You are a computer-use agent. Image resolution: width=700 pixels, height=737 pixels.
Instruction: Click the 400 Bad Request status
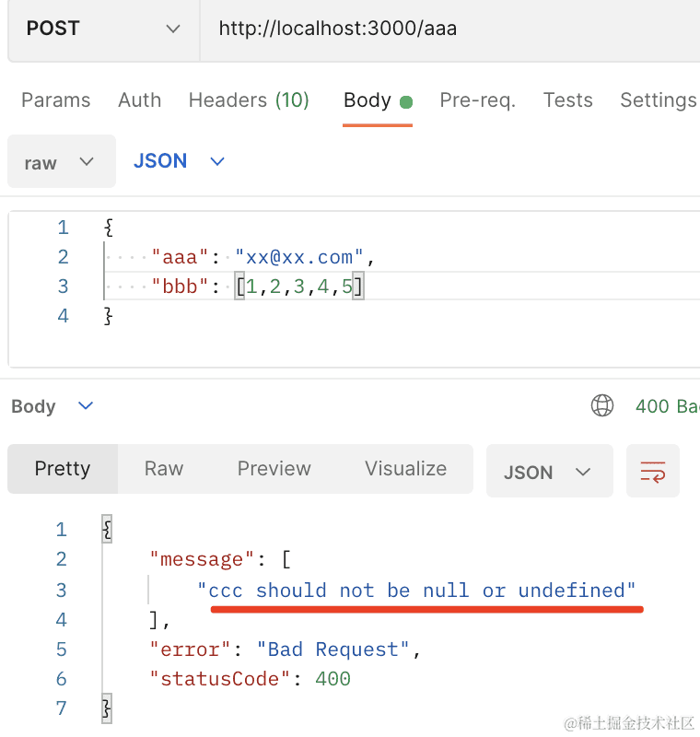tap(666, 406)
